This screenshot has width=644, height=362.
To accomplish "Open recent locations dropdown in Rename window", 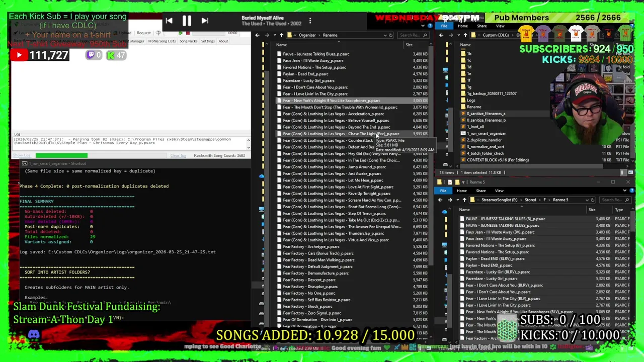I will point(274,35).
